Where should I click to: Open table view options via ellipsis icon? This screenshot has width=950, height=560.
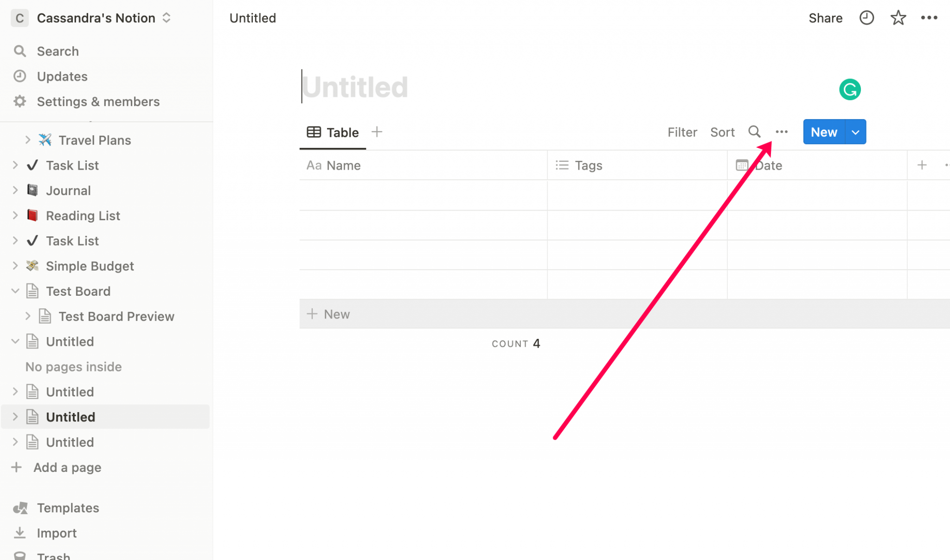pos(782,132)
